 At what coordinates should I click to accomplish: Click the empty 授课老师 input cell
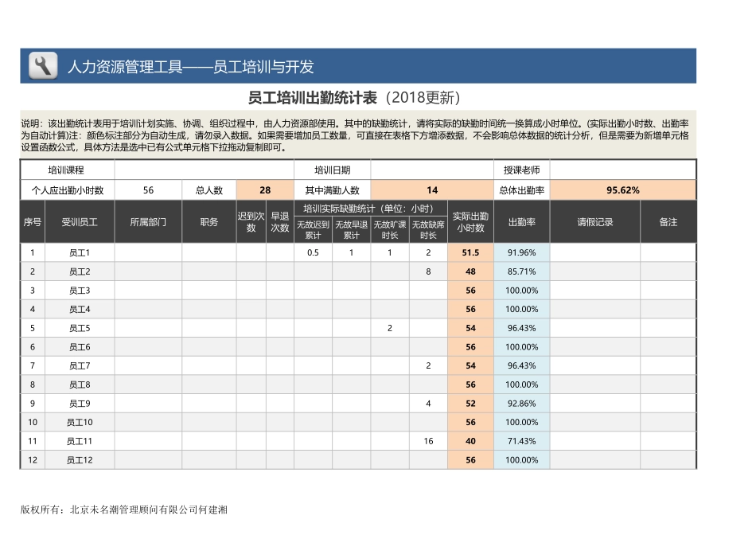coord(622,170)
